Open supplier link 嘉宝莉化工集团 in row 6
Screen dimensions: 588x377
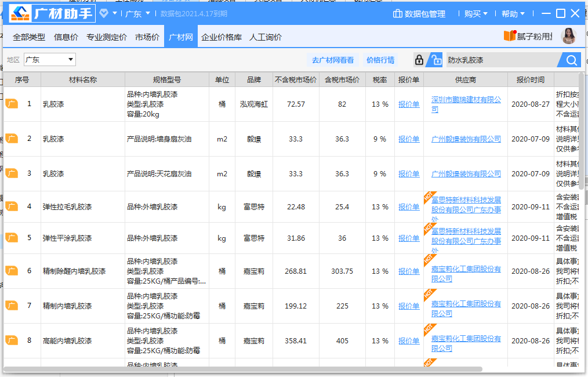pos(466,274)
